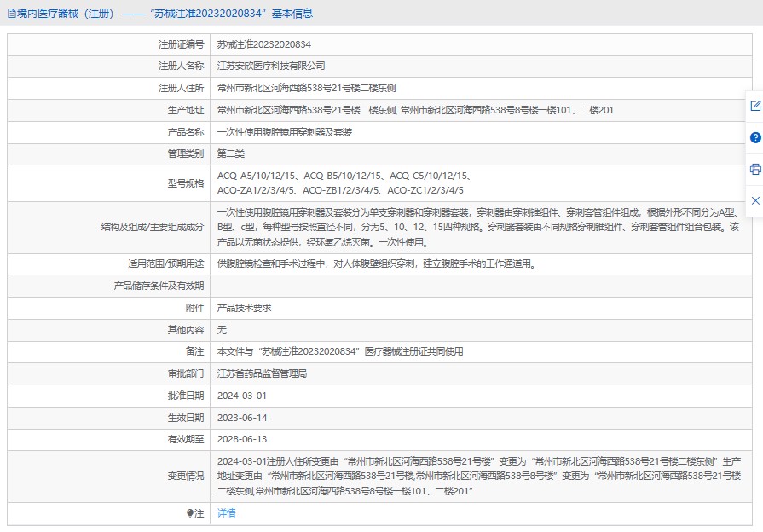Open the help question mark icon

click(x=755, y=138)
